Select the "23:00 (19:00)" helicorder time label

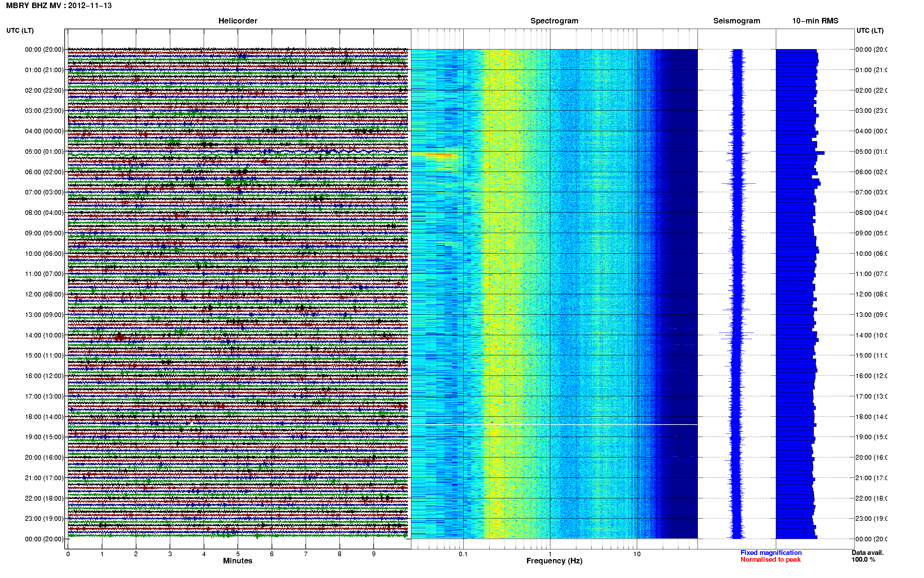[44, 519]
